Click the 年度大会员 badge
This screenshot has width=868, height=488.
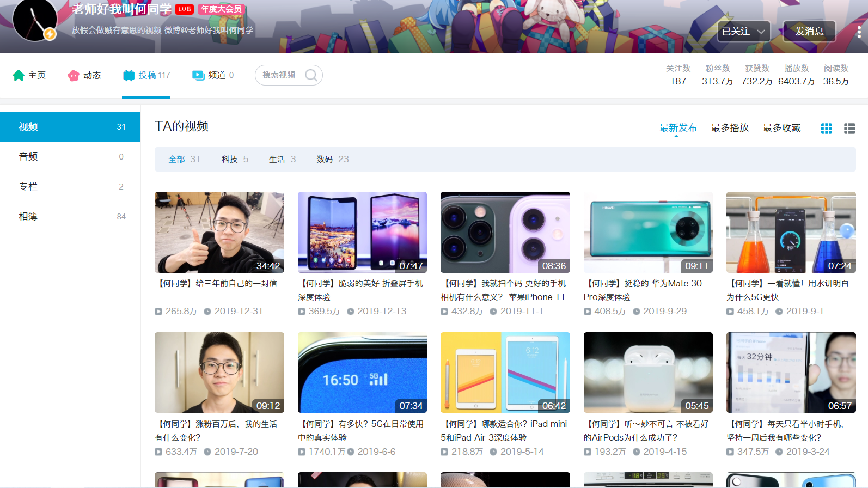pos(221,9)
